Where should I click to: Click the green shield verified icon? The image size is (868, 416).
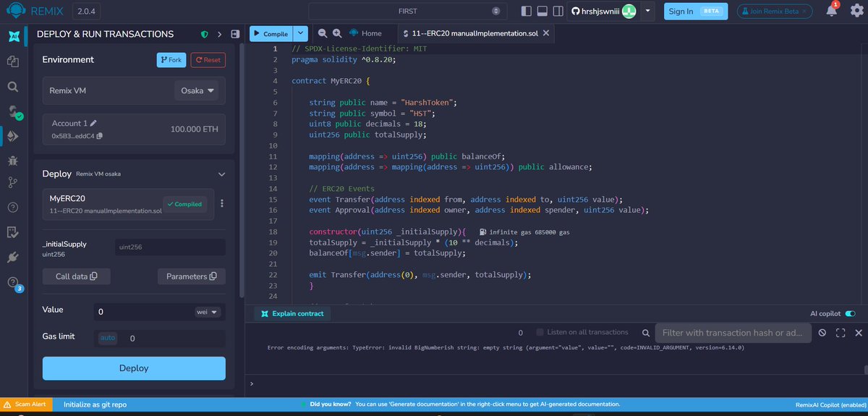tap(205, 34)
